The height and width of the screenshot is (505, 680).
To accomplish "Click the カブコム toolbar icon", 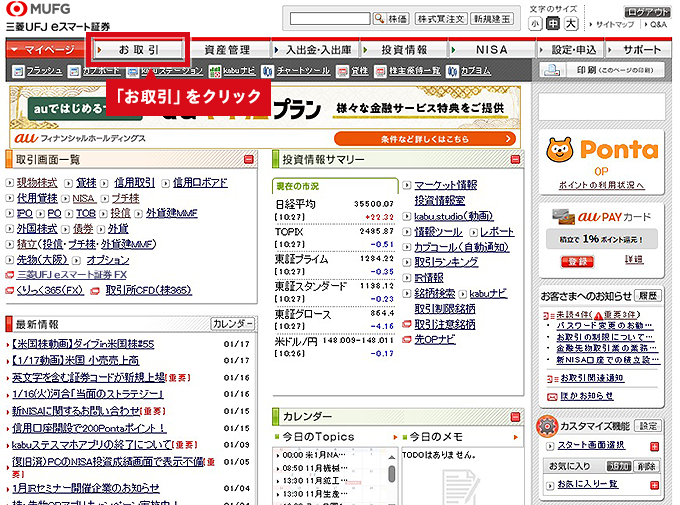I will coord(452,71).
